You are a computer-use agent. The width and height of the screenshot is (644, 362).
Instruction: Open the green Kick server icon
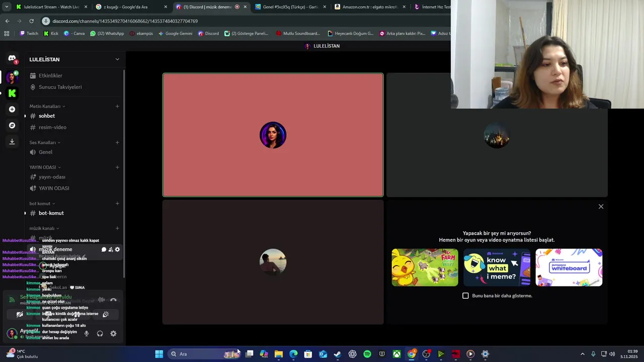12,93
